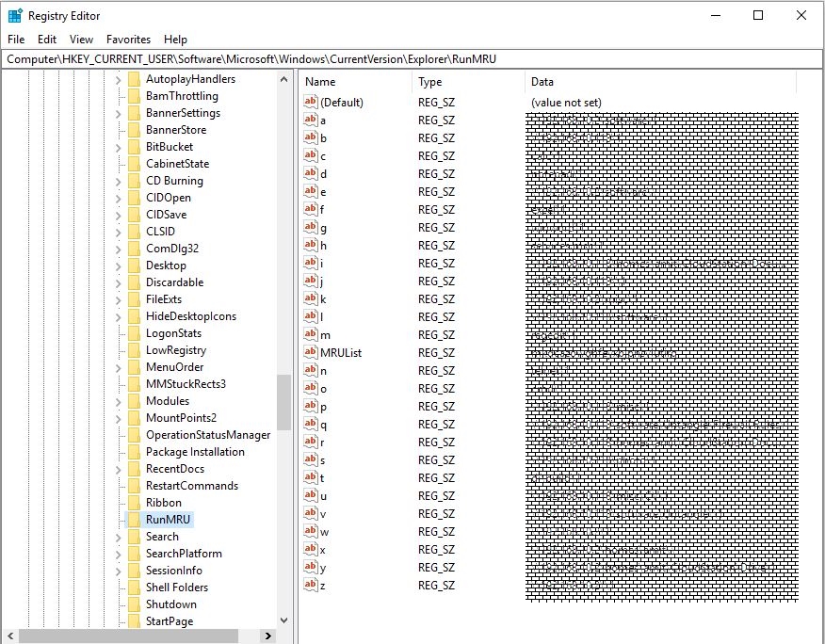Screen dimensions: 825x644
Task: Select the BamThrottling tree key
Action: [x=182, y=96]
